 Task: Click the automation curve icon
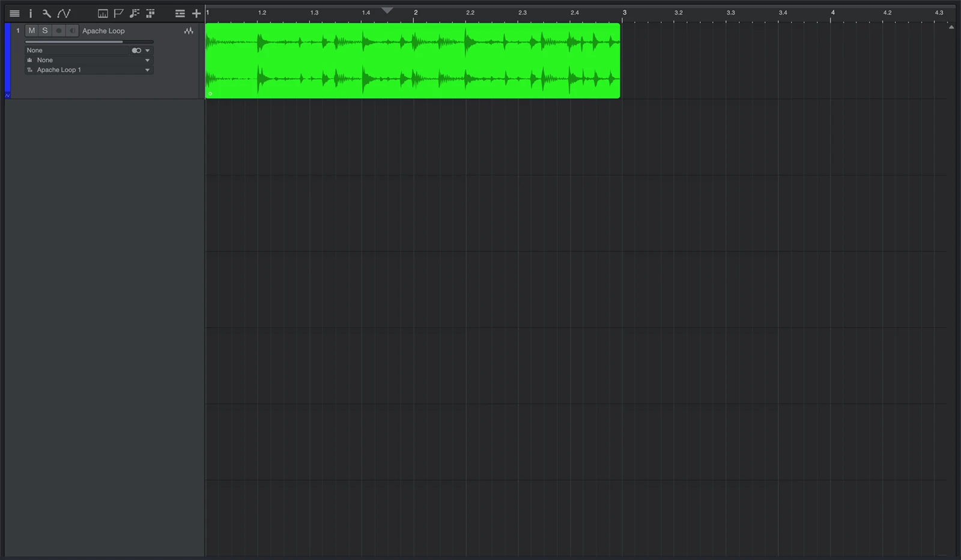coord(64,13)
